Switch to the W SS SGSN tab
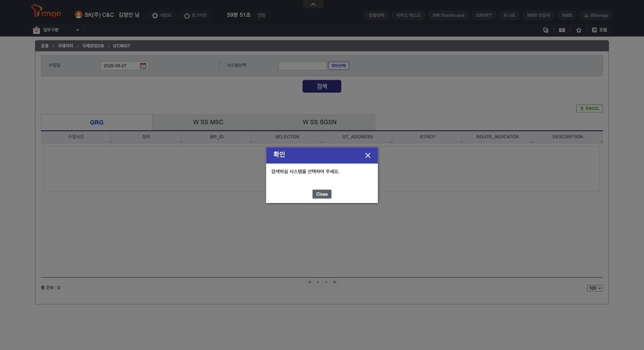 click(x=319, y=122)
